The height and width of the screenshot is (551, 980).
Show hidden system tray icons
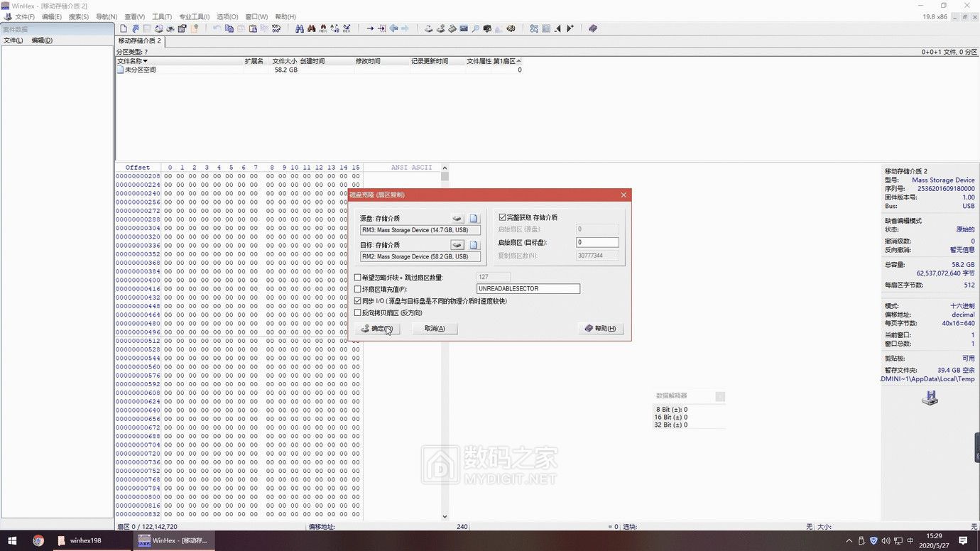(x=849, y=541)
